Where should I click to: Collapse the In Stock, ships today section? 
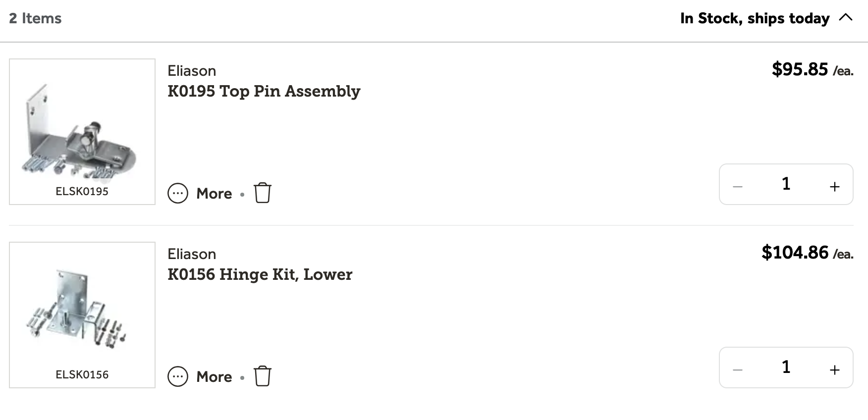pyautogui.click(x=766, y=18)
